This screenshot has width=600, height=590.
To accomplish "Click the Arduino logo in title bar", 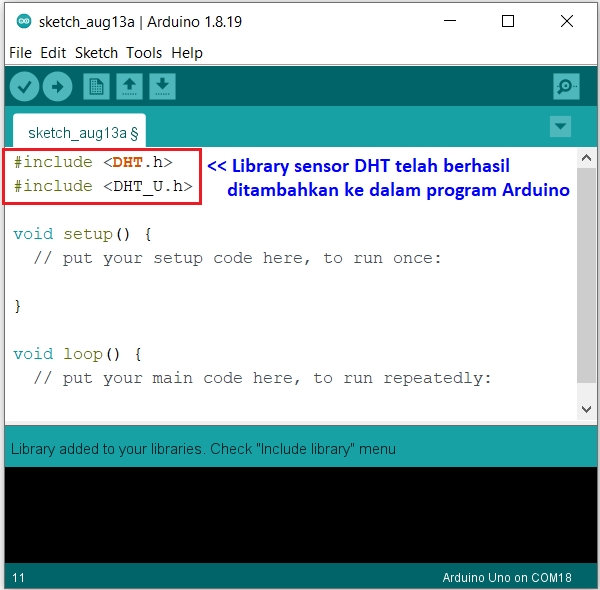I will click(x=24, y=21).
